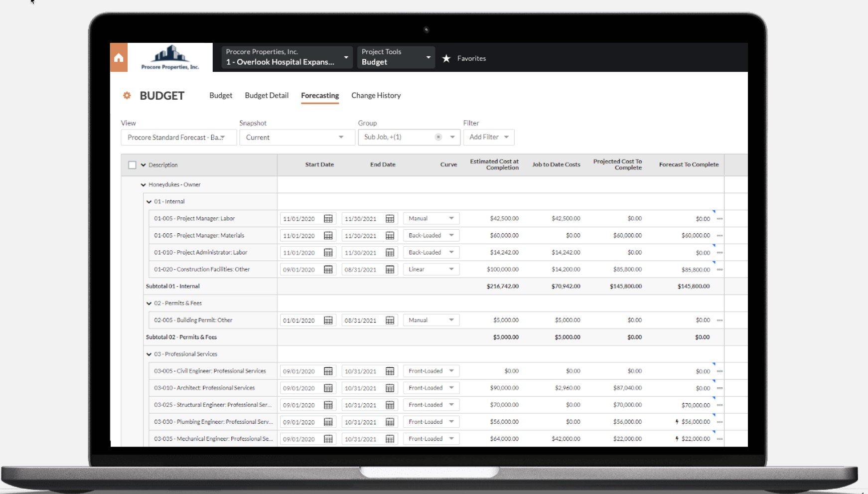Open end date calendar for Civil Engineer row

(390, 371)
